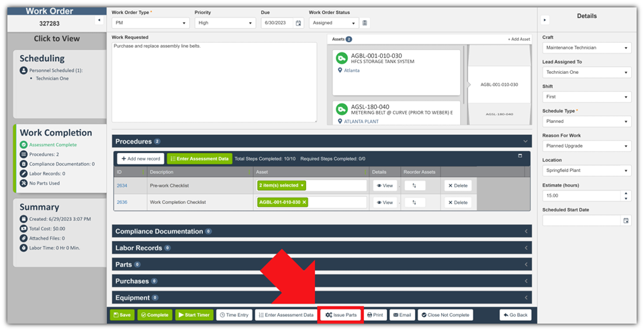The height and width of the screenshot is (331, 644).
Task: Send work order via Email button
Action: 402,315
